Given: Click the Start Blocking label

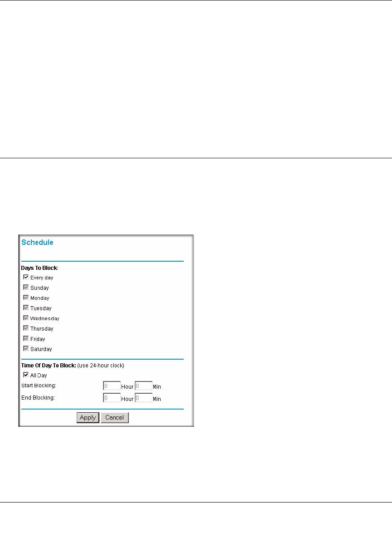Looking at the screenshot, I should pos(39,386).
